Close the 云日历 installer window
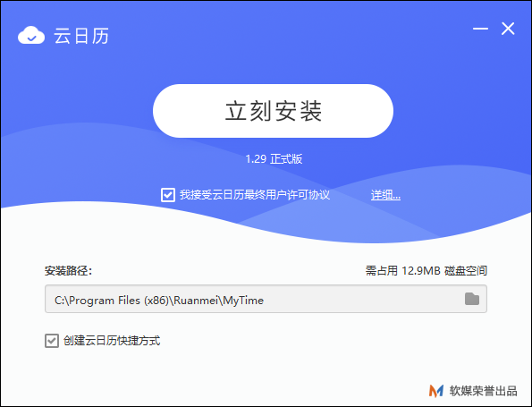The height and width of the screenshot is (407, 532). tap(508, 29)
